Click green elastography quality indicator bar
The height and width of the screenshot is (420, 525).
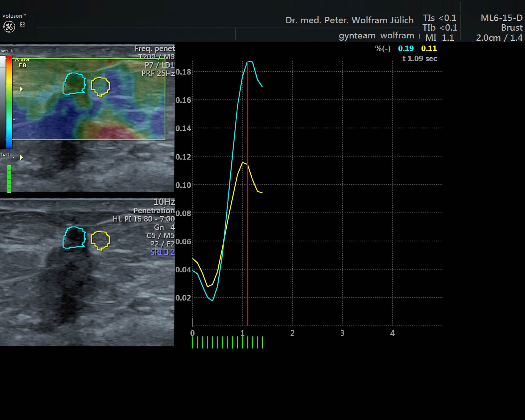[x=9, y=179]
